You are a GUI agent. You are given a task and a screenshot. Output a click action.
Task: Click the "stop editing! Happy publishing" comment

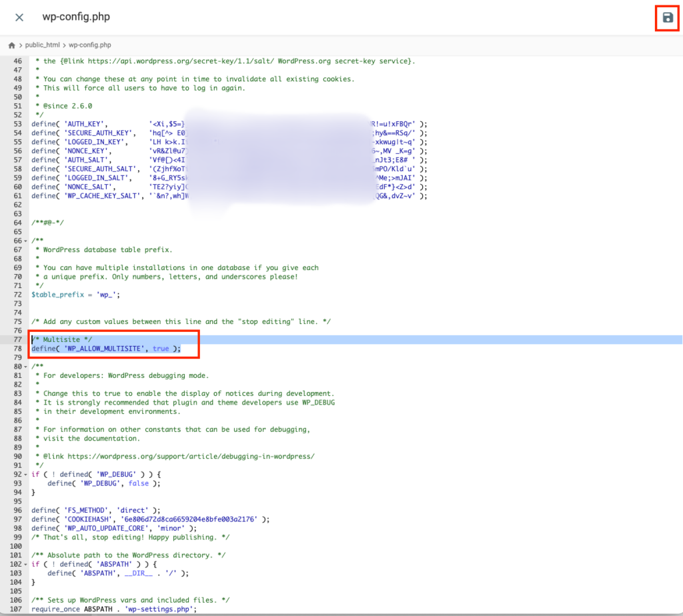(x=130, y=537)
